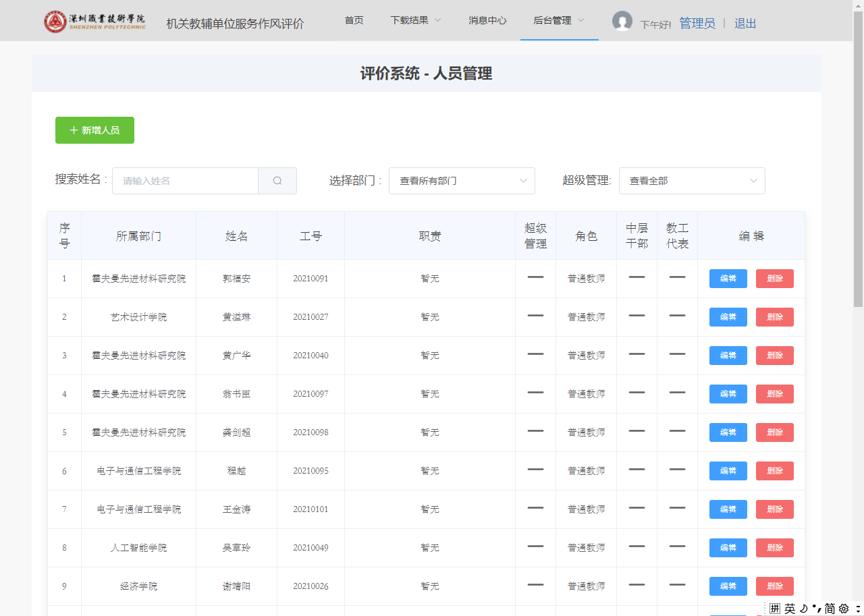Edit the row for 龚剑超
Viewport: 864px width, 616px height.
pyautogui.click(x=728, y=432)
